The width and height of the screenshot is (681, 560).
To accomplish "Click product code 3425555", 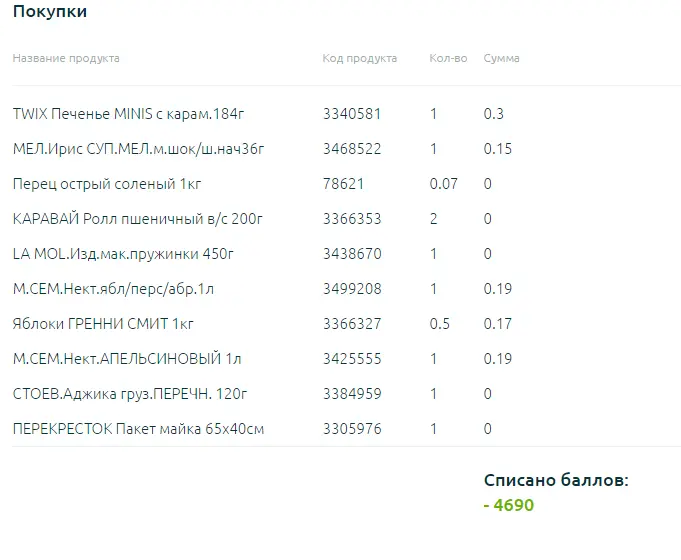I will pos(352,359).
